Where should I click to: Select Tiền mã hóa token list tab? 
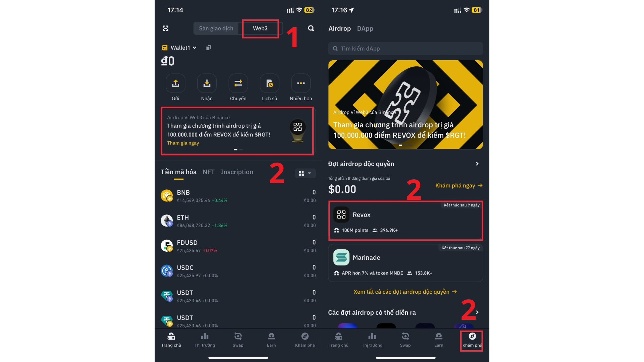[x=179, y=172]
